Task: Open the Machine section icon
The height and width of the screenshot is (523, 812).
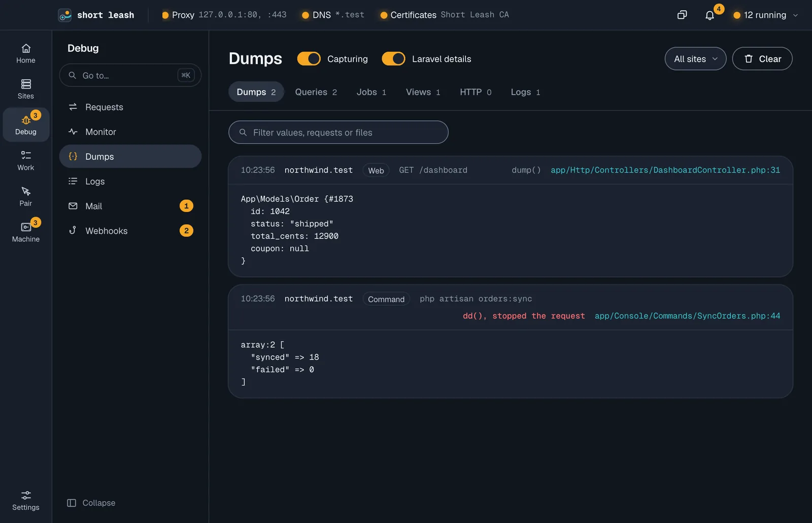Action: (26, 227)
